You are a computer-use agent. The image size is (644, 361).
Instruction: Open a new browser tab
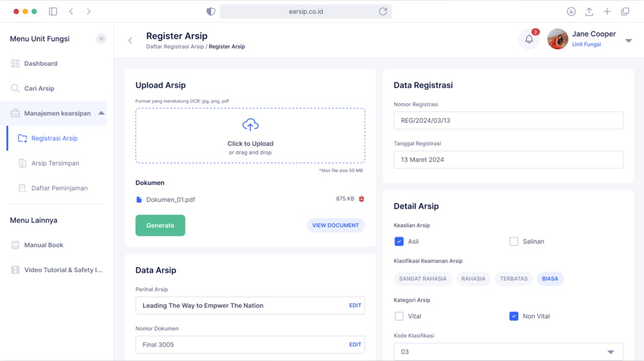coord(607,11)
